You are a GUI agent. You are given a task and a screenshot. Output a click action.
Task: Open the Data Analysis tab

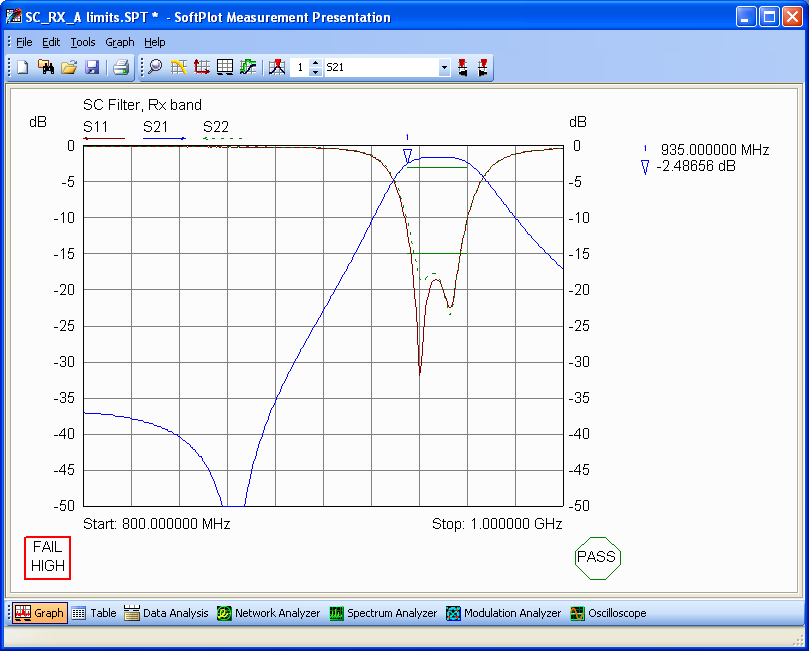click(166, 613)
